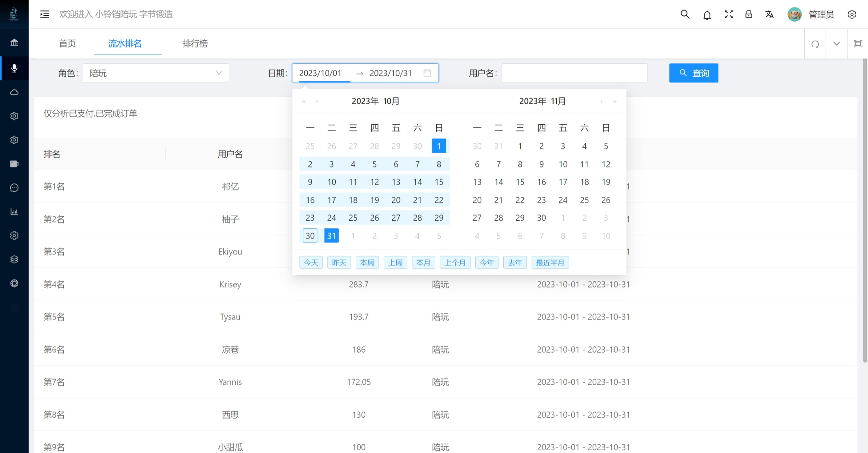This screenshot has width=868, height=453.
Task: Go to next month arrow
Action: coord(601,101)
